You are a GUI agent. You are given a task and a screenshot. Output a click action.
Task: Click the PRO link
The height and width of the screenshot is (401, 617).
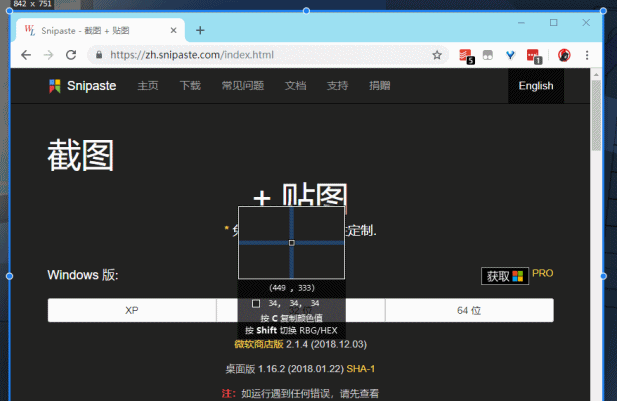543,273
